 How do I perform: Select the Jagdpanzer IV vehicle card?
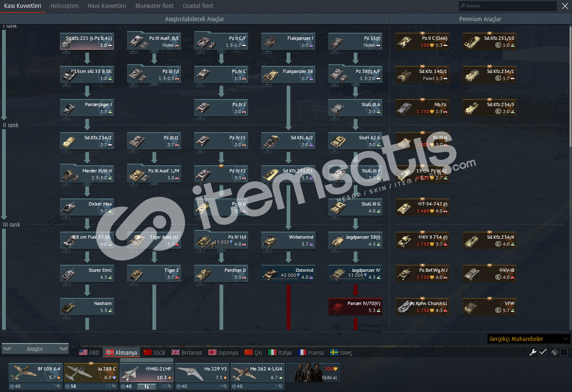pyautogui.click(x=355, y=273)
